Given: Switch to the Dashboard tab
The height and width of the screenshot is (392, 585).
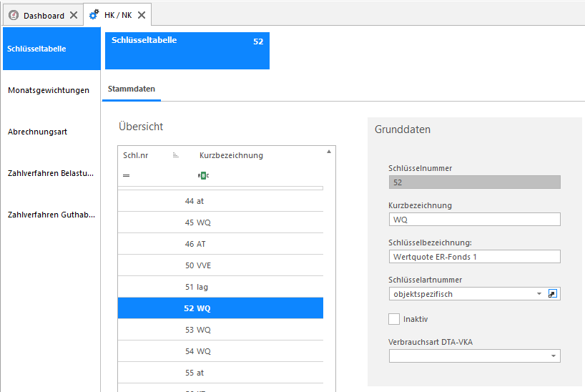Looking at the screenshot, I should click(44, 15).
